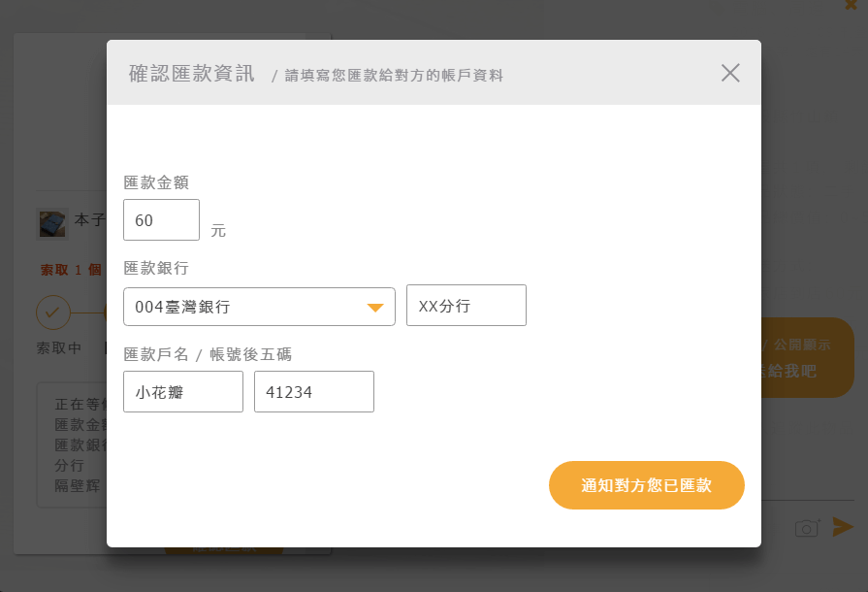The width and height of the screenshot is (868, 592).
Task: Click the checkmark circle above 索取中
Action: 52,312
